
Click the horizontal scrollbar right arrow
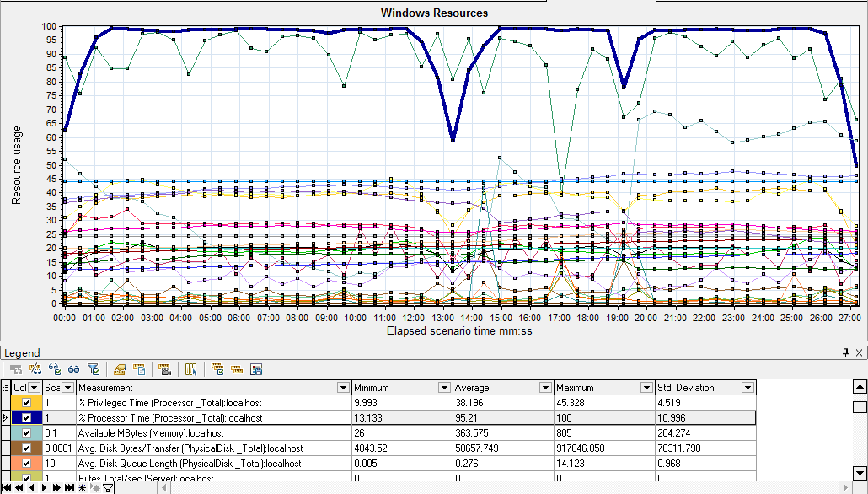tap(844, 488)
